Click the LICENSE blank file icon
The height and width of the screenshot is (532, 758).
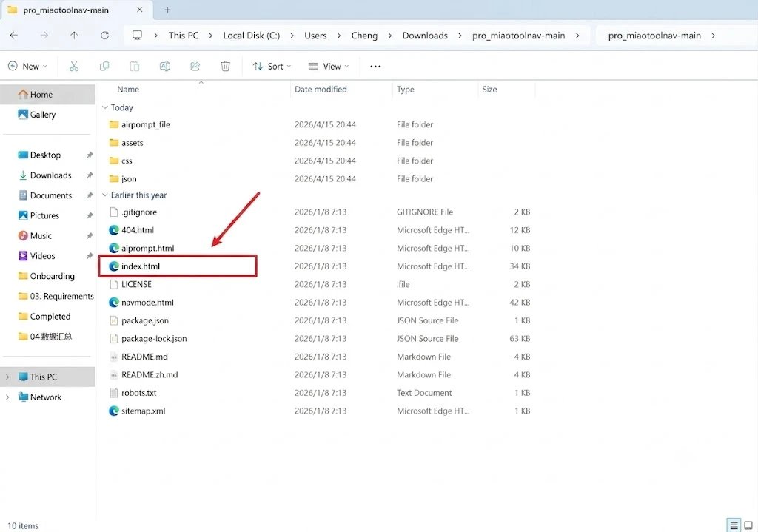(114, 284)
